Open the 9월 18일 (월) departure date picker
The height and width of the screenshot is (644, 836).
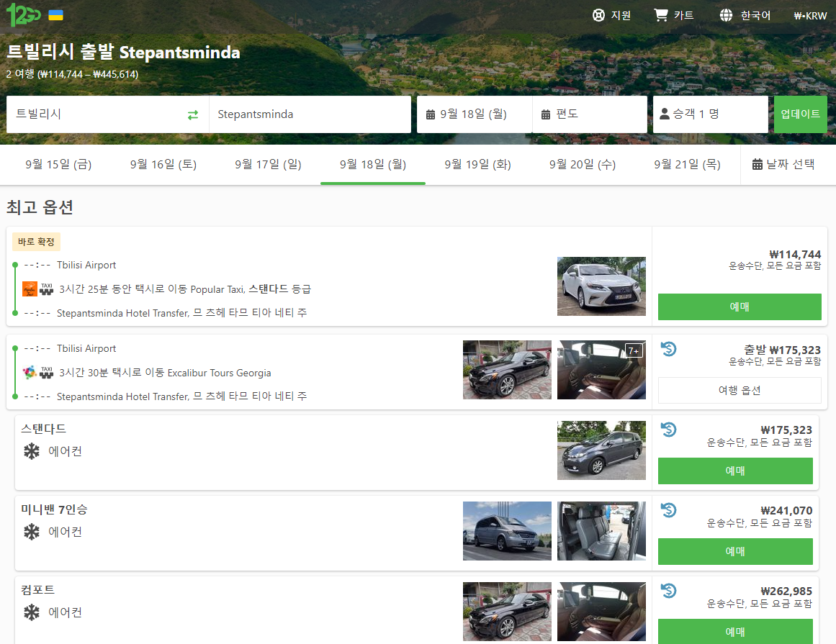click(x=475, y=114)
